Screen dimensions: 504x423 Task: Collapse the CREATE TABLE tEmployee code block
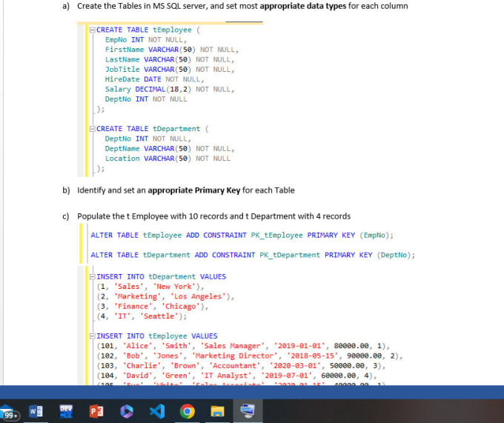[93, 30]
